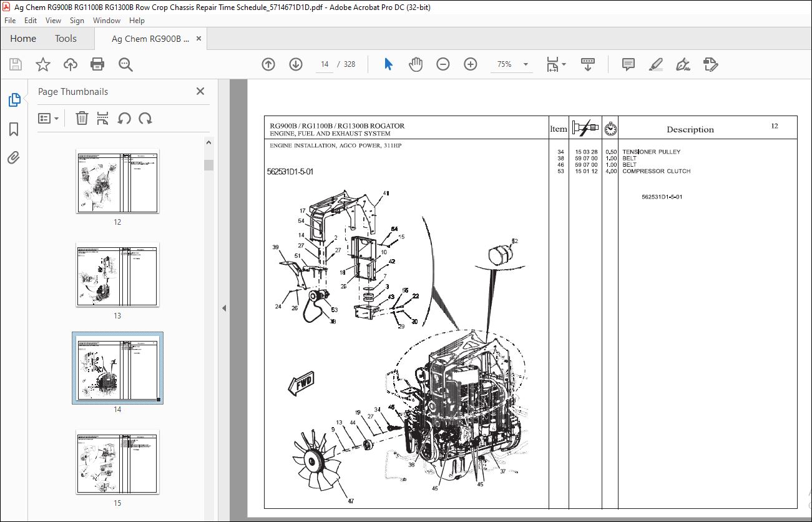
Task: Open Attachments paperclip panel
Action: (14, 157)
